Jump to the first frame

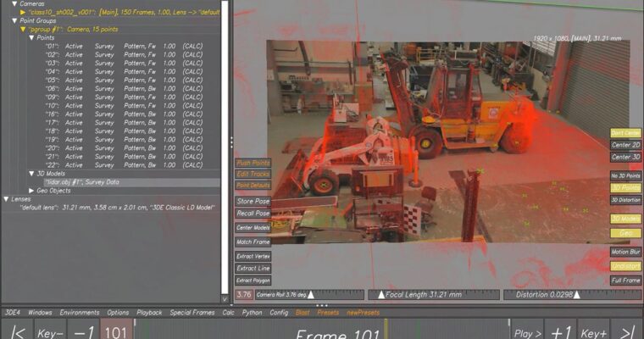tap(16, 331)
